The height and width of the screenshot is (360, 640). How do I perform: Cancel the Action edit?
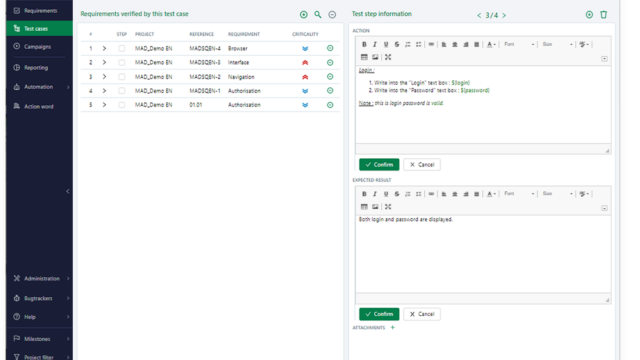[422, 164]
